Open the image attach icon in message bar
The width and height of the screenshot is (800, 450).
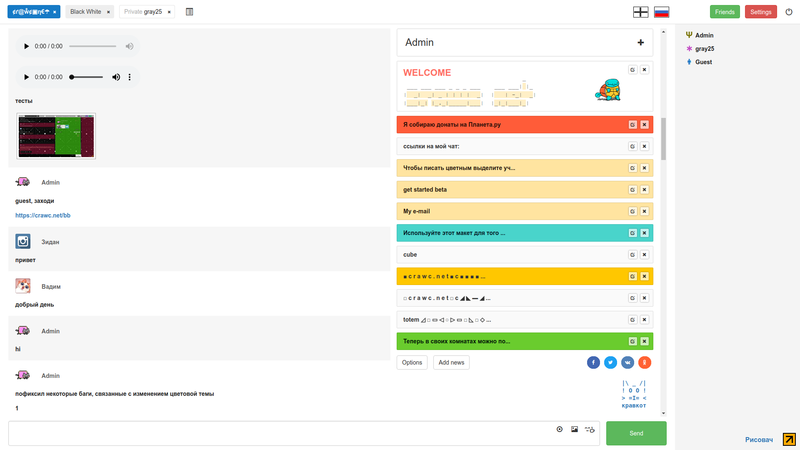[x=574, y=430]
